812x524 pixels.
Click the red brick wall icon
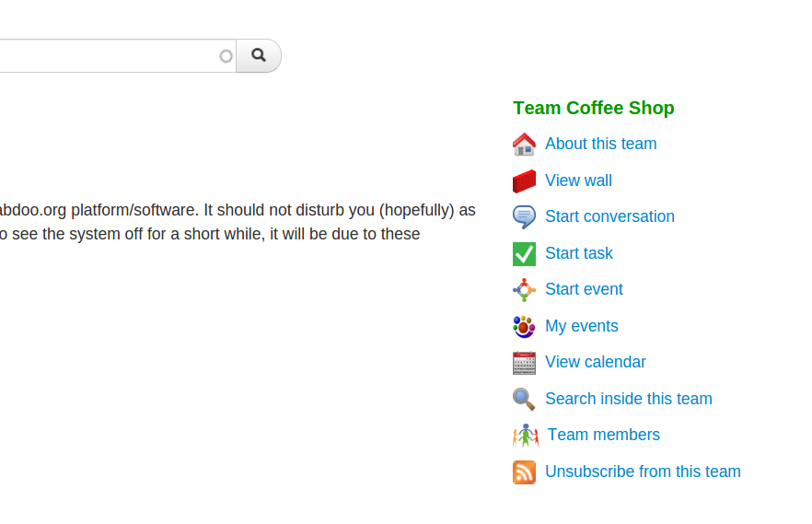tap(524, 180)
